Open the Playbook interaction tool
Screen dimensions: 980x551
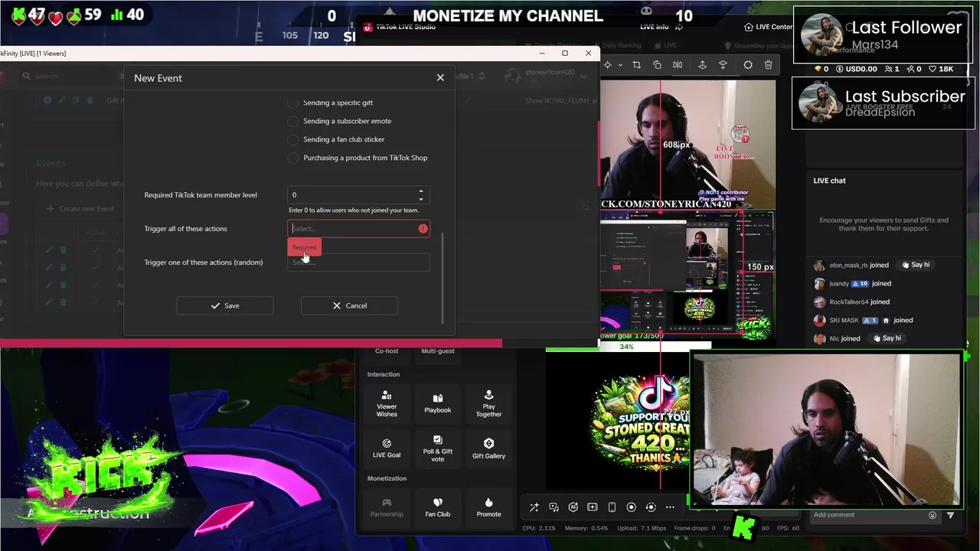438,404
